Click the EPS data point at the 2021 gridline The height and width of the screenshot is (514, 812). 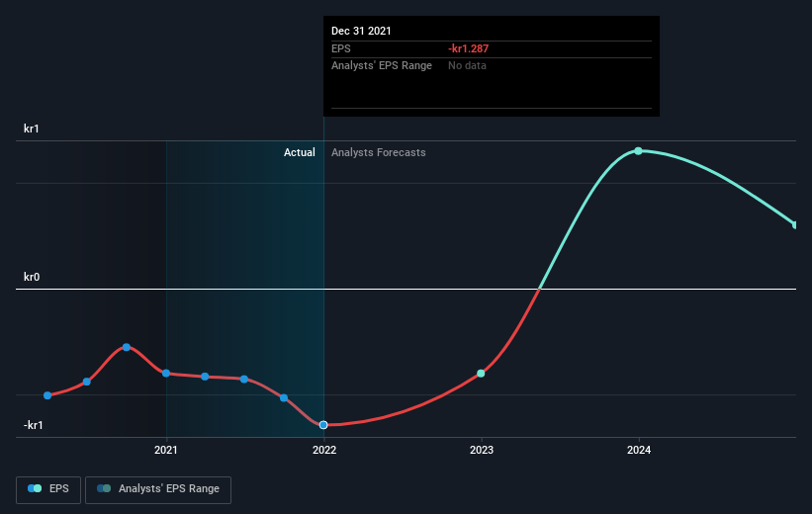coord(166,374)
